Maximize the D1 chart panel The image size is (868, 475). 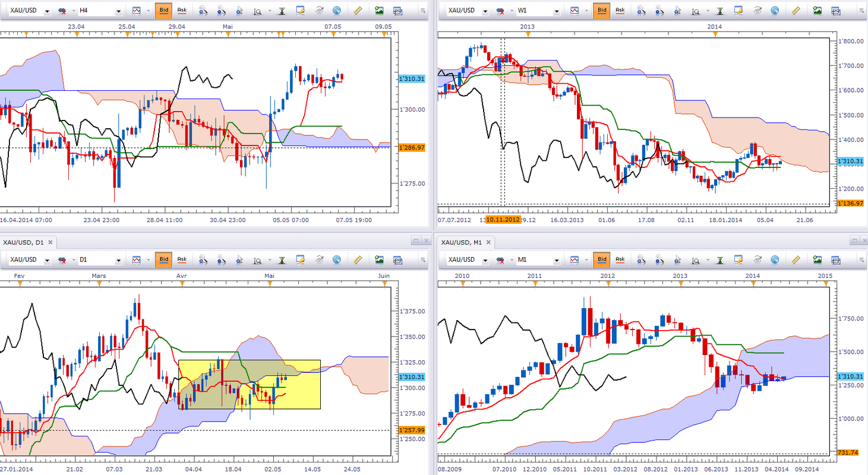415,241
